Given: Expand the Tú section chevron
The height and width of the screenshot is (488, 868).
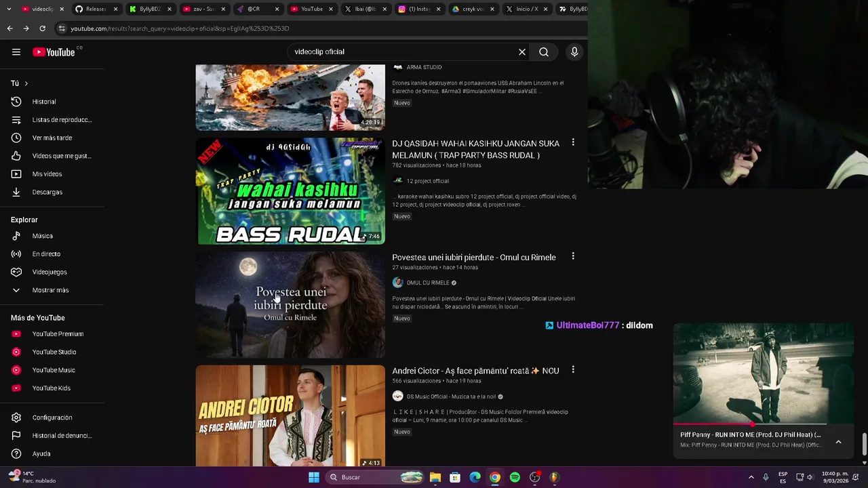Looking at the screenshot, I should [26, 83].
